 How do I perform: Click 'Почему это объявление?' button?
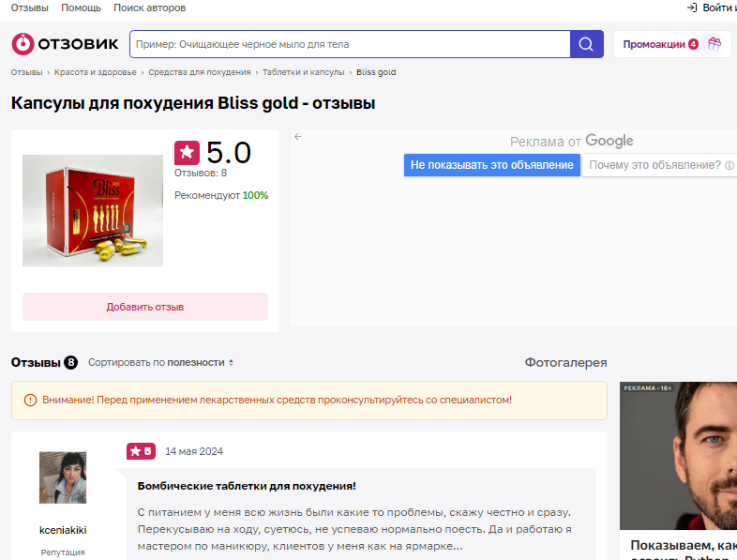click(x=659, y=165)
